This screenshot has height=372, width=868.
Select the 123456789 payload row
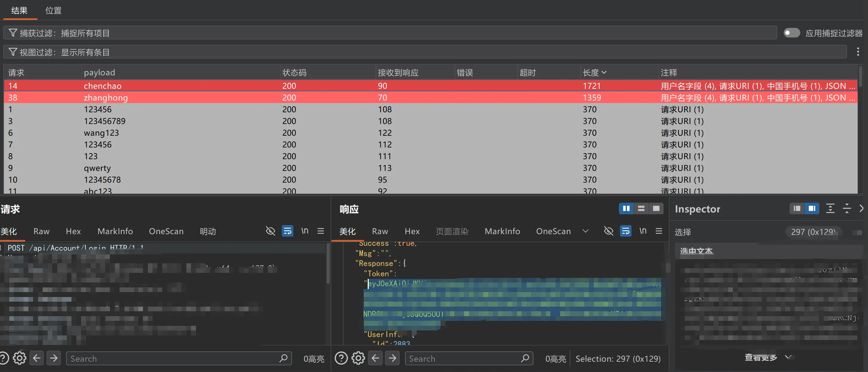point(431,121)
